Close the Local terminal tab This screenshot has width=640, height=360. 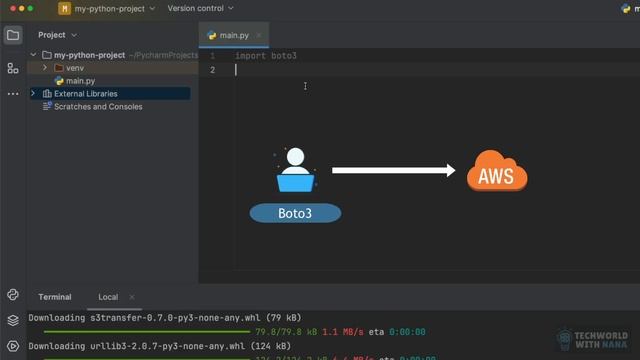point(132,297)
